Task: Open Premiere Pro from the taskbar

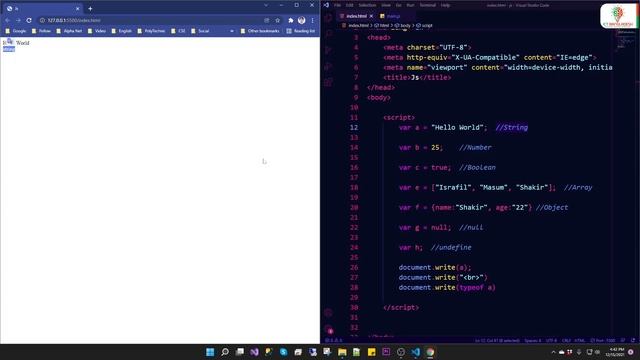Action: (x=386, y=352)
